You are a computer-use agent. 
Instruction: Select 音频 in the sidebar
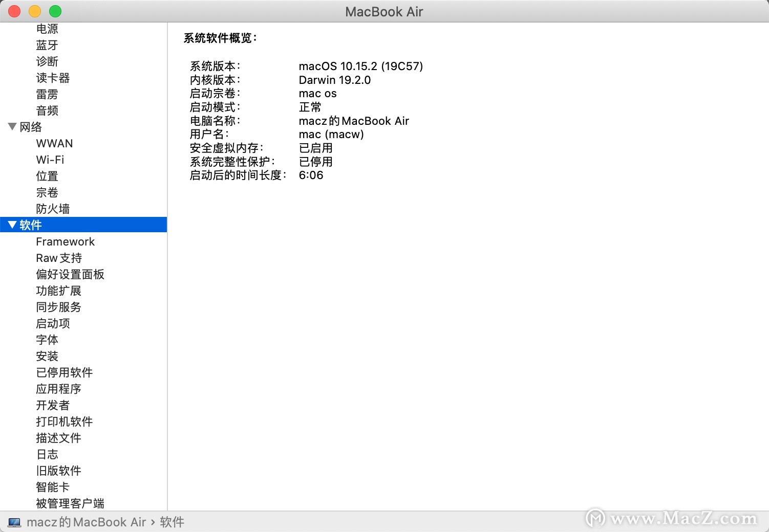pos(47,110)
